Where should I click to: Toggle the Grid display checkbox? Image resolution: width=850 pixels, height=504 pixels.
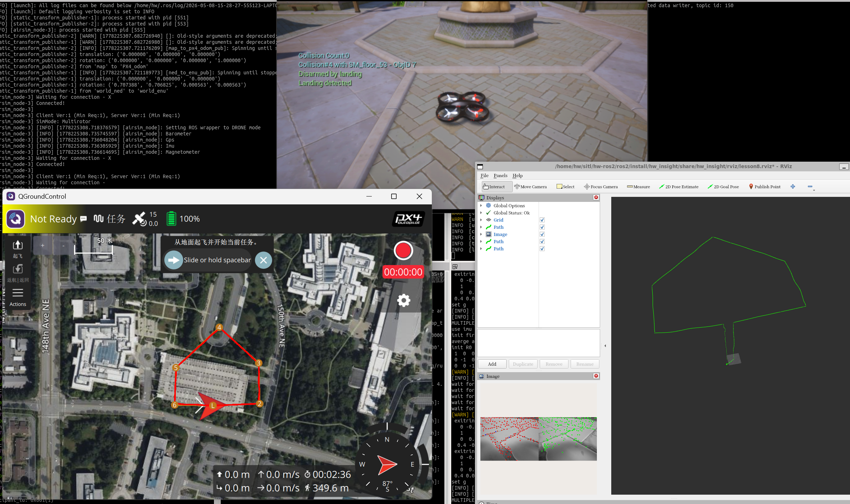click(x=542, y=220)
